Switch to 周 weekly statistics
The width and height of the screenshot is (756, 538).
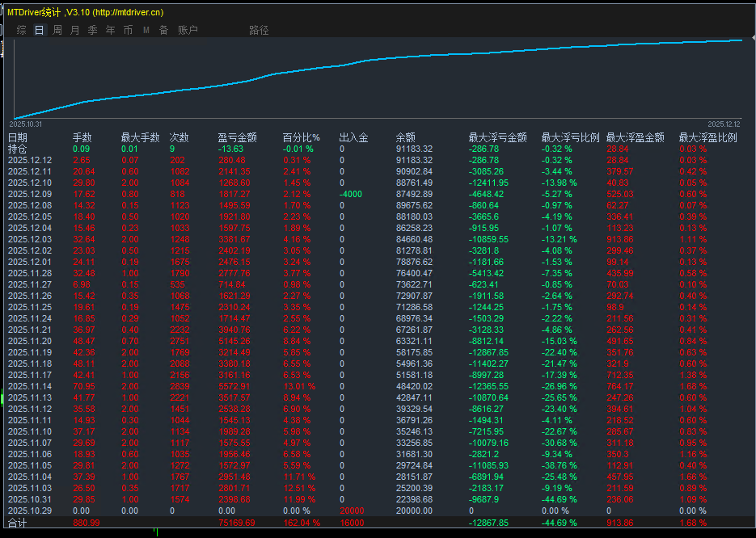coord(56,30)
